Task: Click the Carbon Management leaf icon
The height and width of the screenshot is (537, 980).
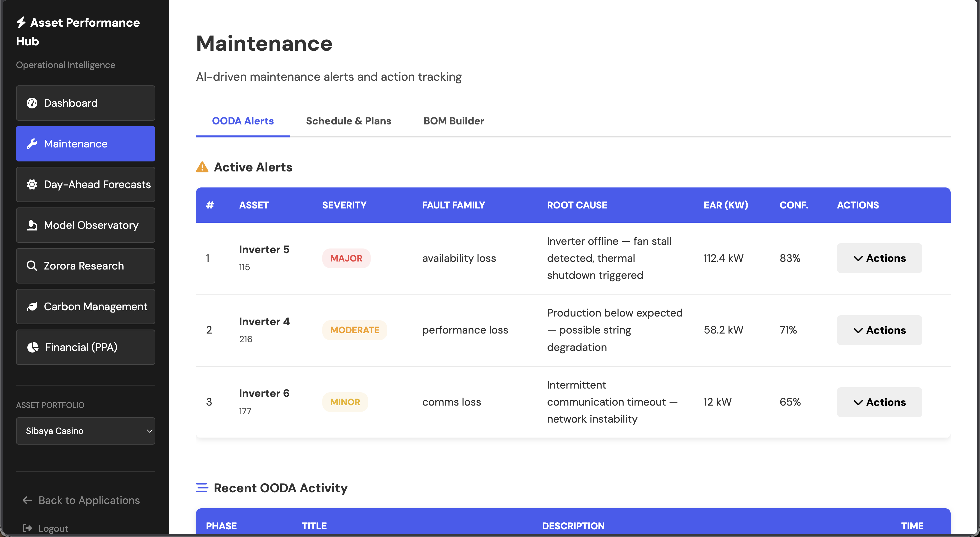Action: click(x=32, y=307)
